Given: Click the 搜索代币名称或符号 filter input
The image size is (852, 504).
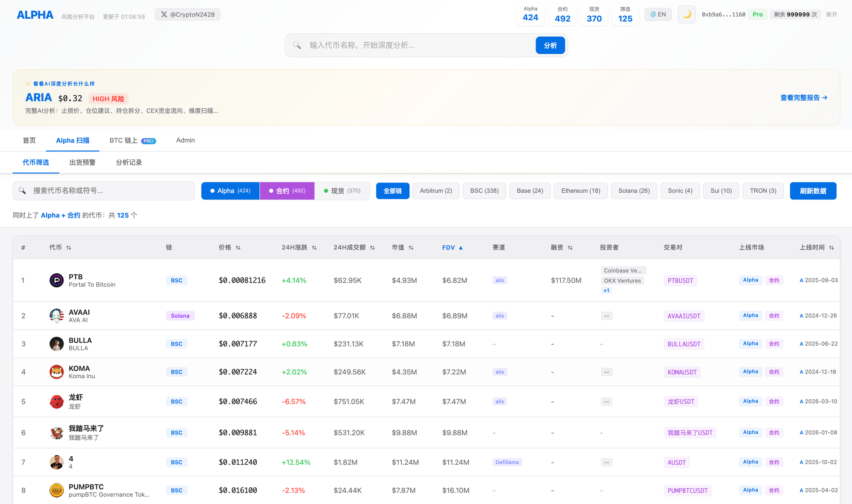Looking at the screenshot, I should click(104, 191).
